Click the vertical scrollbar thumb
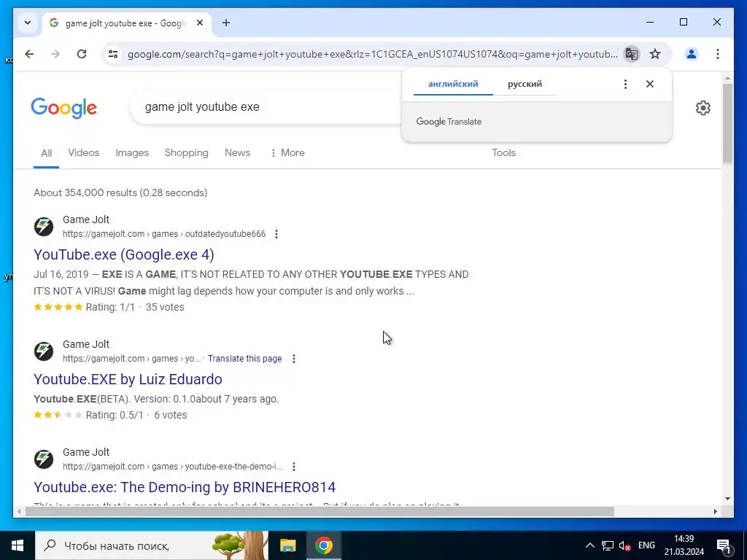Viewport: 747px width, 560px height. 727,122
